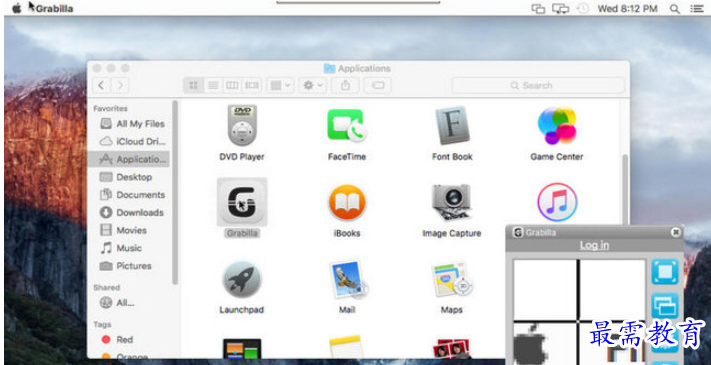
Task: Click the Finder Search field
Action: click(x=538, y=85)
